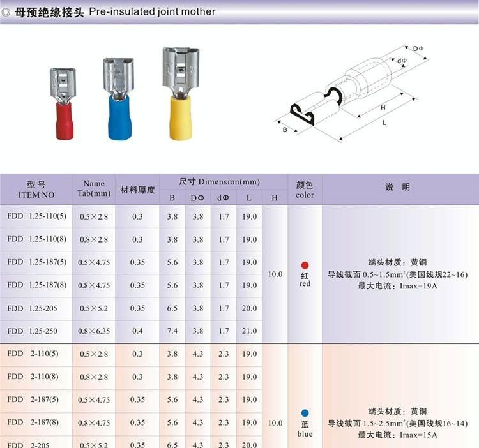479x448 pixels.
Task: Click the 'L' column header
Action: pyautogui.click(x=249, y=198)
